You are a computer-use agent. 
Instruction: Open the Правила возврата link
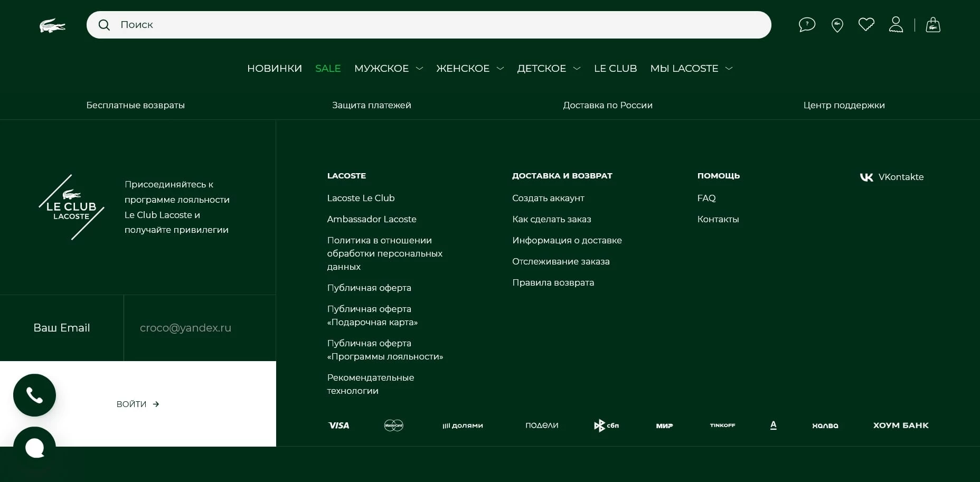[553, 282]
